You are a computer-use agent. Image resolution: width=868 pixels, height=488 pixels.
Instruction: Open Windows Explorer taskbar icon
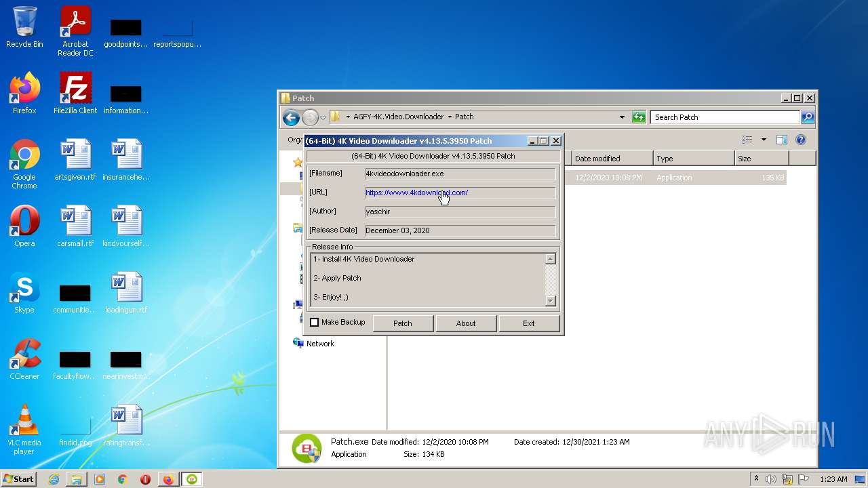point(77,479)
